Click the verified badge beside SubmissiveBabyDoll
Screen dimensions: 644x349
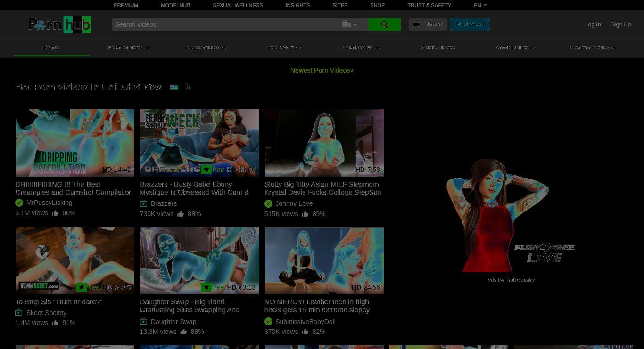[268, 321]
